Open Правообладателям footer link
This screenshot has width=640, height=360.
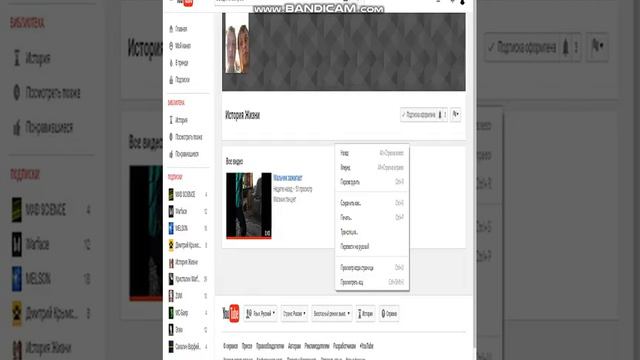coord(270,346)
